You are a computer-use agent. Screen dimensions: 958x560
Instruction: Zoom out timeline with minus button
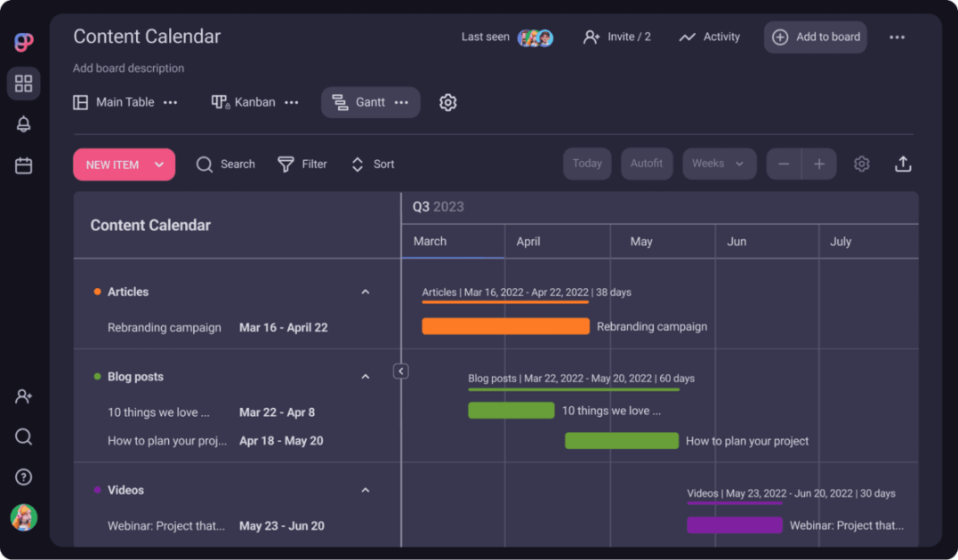[784, 164]
